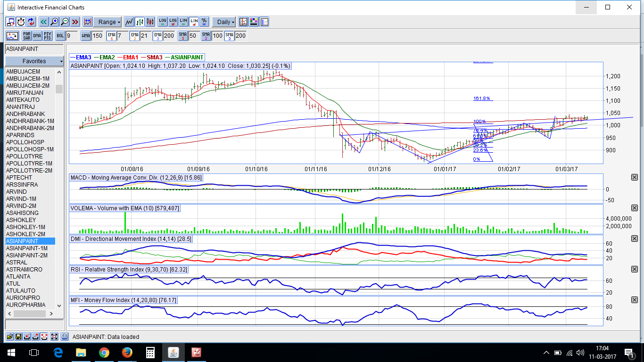Click the date range marker icon beside Range
Image resolution: width=644 pixels, height=362 pixels.
point(88,22)
